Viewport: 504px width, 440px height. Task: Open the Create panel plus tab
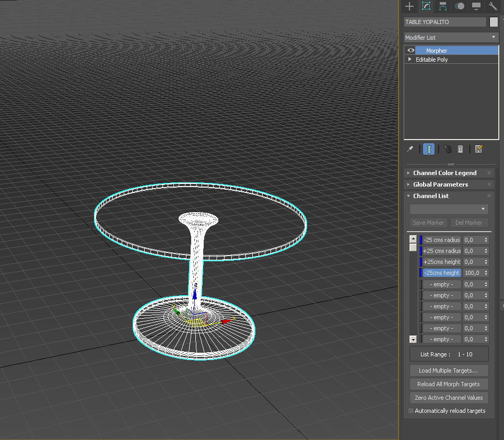[409, 6]
